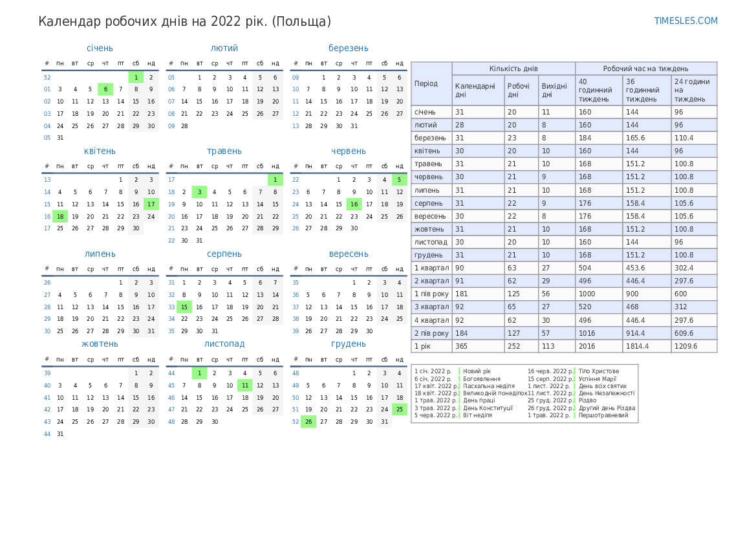
Task: Click week number 33 in серпень calendar
Action: pyautogui.click(x=171, y=307)
